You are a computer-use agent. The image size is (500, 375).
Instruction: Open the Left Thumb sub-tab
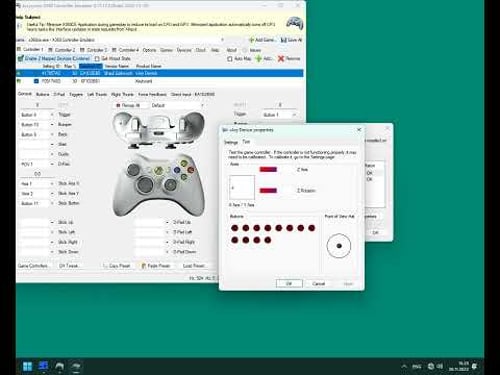pos(97,94)
